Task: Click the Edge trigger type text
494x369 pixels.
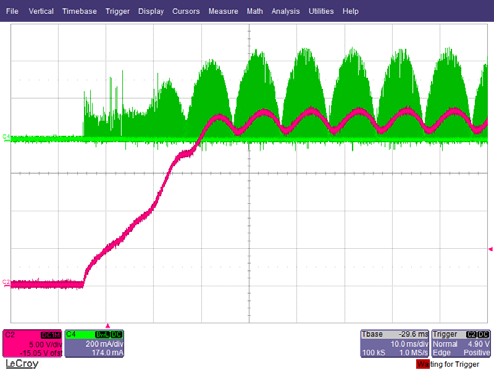Action: [442, 353]
